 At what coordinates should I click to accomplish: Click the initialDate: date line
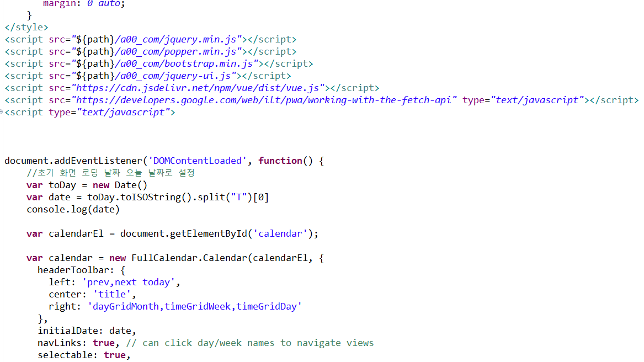point(87,331)
